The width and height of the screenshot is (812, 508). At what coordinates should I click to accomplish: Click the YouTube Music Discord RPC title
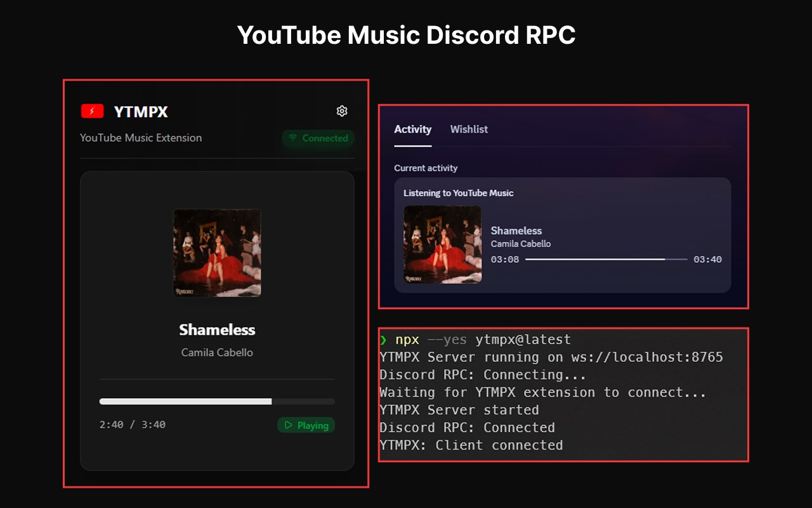406,35
